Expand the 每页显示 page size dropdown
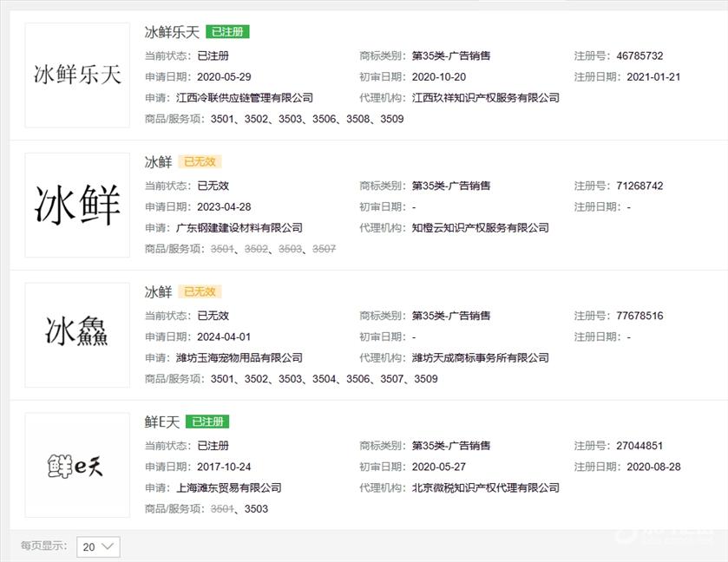The image size is (728, 562). pos(97,546)
